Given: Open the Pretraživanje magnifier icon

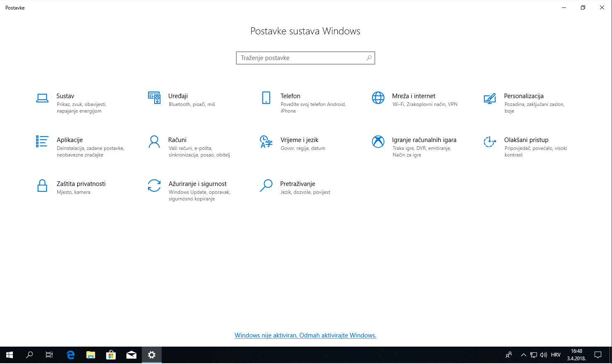Looking at the screenshot, I should click(x=266, y=186).
